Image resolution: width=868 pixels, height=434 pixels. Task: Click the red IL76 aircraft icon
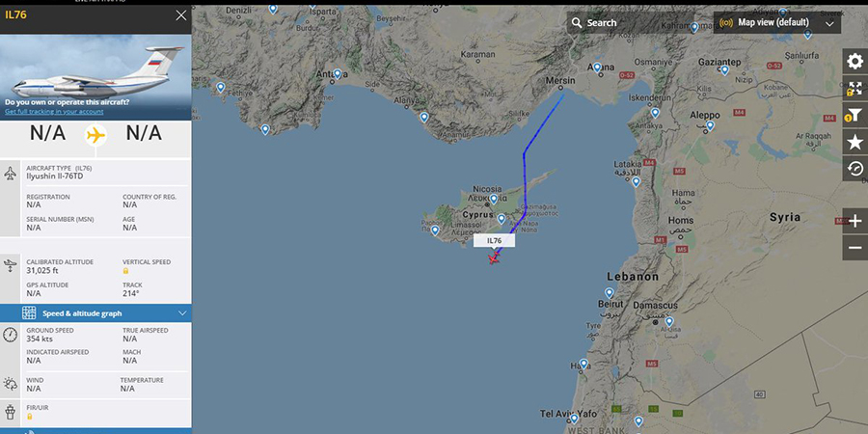(x=494, y=258)
